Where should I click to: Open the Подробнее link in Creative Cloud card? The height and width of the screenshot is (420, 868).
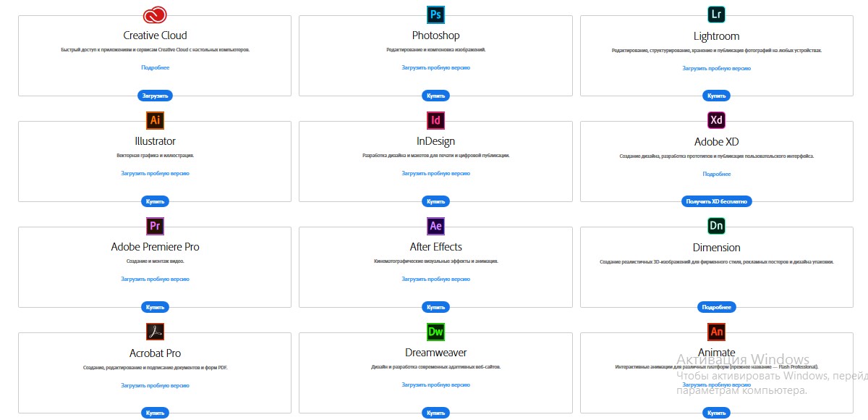click(155, 67)
